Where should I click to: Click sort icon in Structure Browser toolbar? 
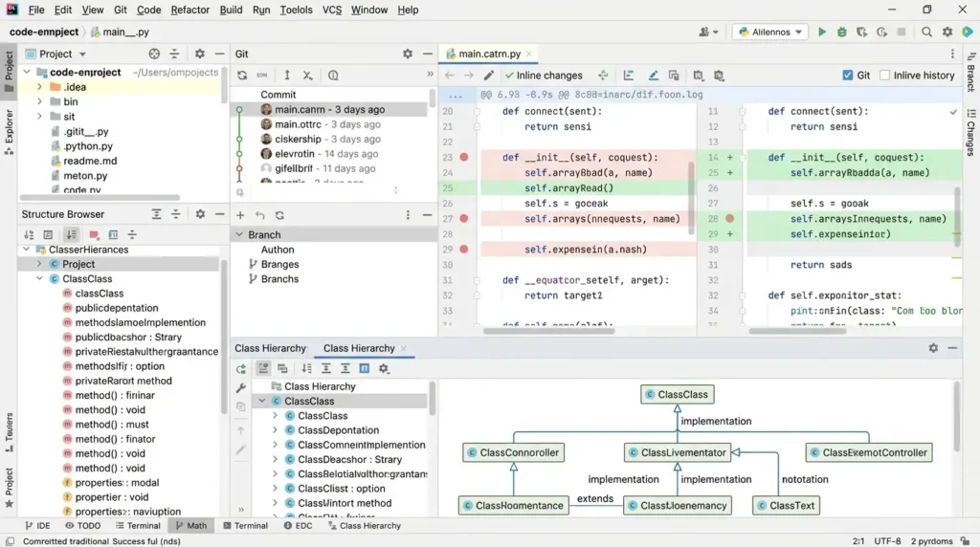30,235
